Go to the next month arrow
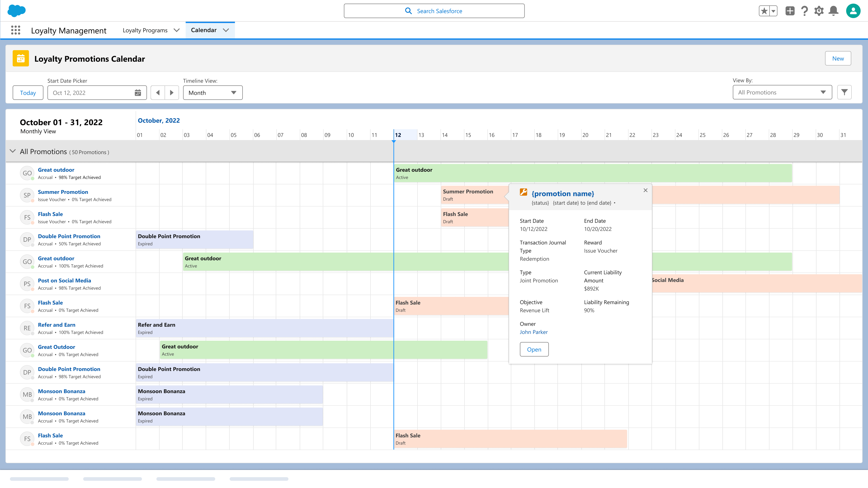The width and height of the screenshot is (868, 488). tap(172, 93)
